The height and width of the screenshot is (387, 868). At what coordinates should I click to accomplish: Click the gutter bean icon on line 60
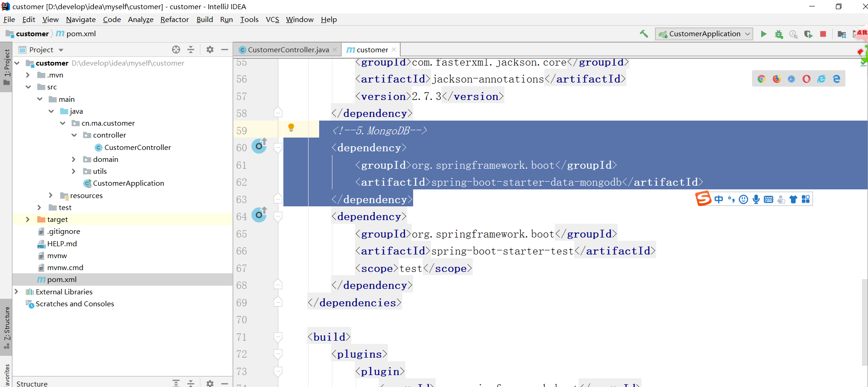[260, 146]
